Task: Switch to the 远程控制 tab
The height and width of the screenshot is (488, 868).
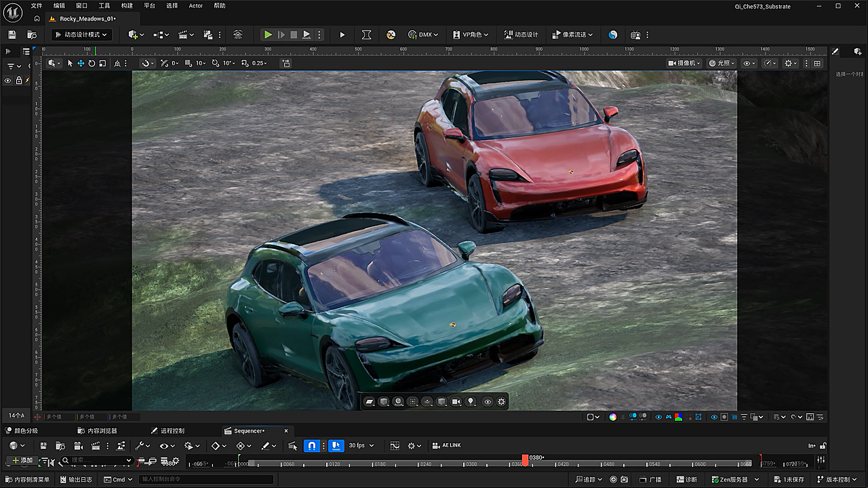Action: coord(167,431)
